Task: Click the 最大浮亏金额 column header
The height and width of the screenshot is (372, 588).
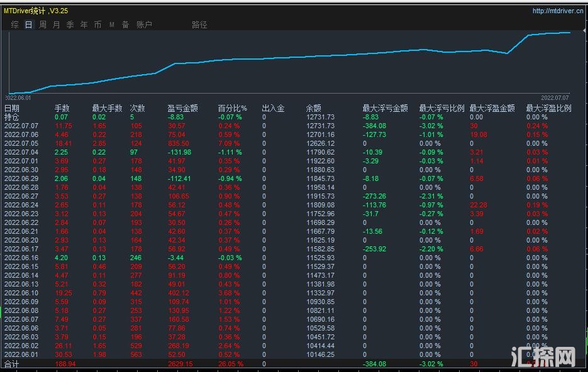Action: [x=385, y=108]
